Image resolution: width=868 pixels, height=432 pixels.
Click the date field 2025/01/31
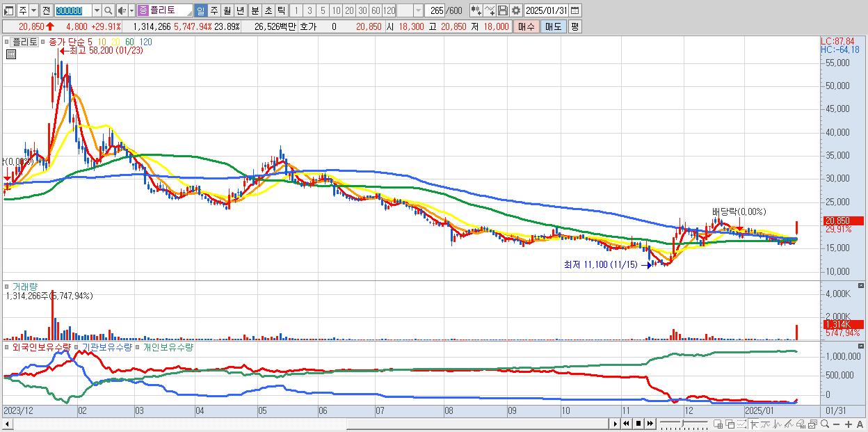point(546,10)
